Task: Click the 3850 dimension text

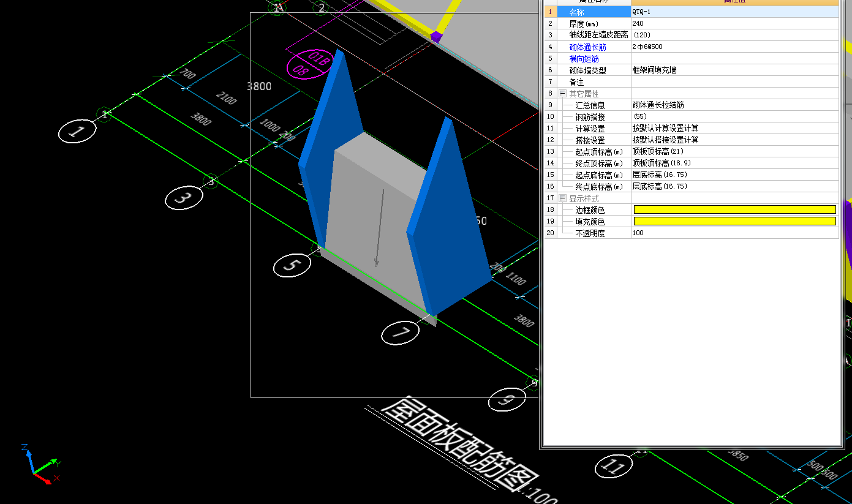Action: pos(738,454)
